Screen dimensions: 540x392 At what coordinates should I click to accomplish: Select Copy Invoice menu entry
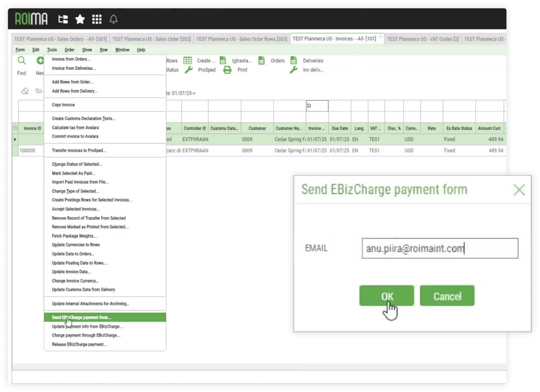tap(105, 105)
